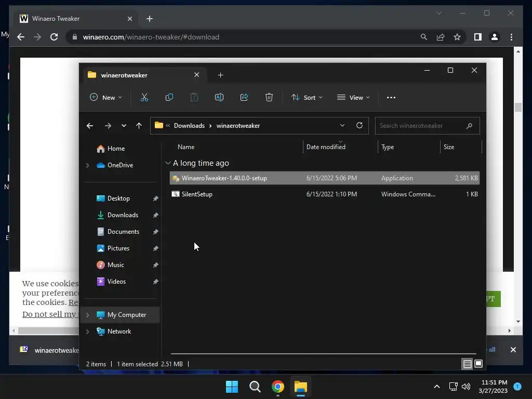The image size is (532, 399).
Task: Select the WinaeroTweaker-1.40.0.0-setup file
Action: pyautogui.click(x=324, y=178)
